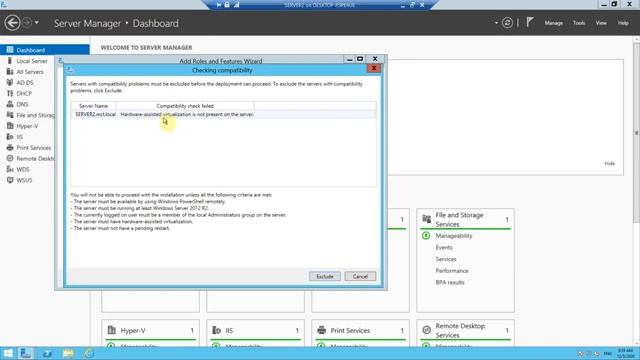Image resolution: width=640 pixels, height=360 pixels.
Task: Click Hide in the welcome tile
Action: [x=609, y=163]
